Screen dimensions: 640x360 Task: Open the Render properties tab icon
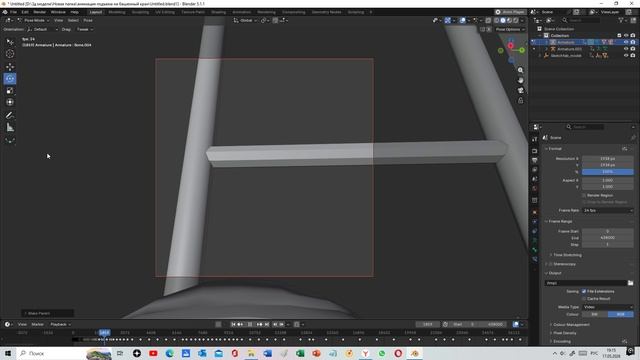pyautogui.click(x=535, y=151)
